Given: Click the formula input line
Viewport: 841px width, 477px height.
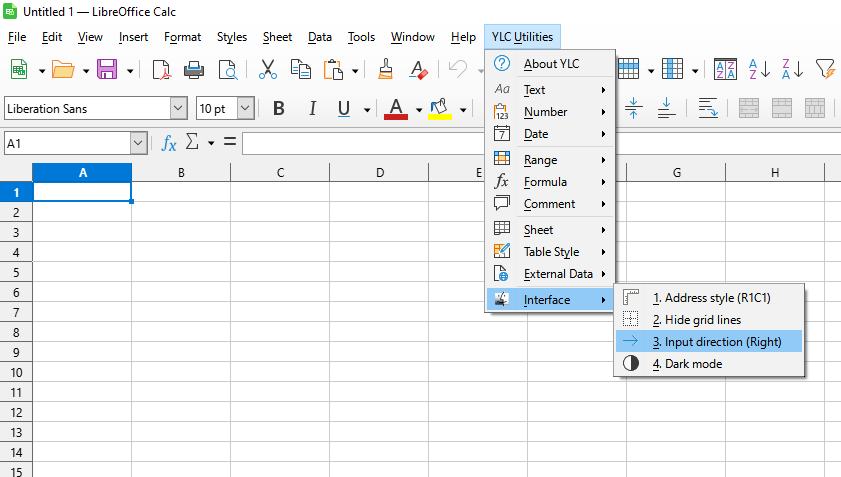Looking at the screenshot, I should [x=540, y=143].
